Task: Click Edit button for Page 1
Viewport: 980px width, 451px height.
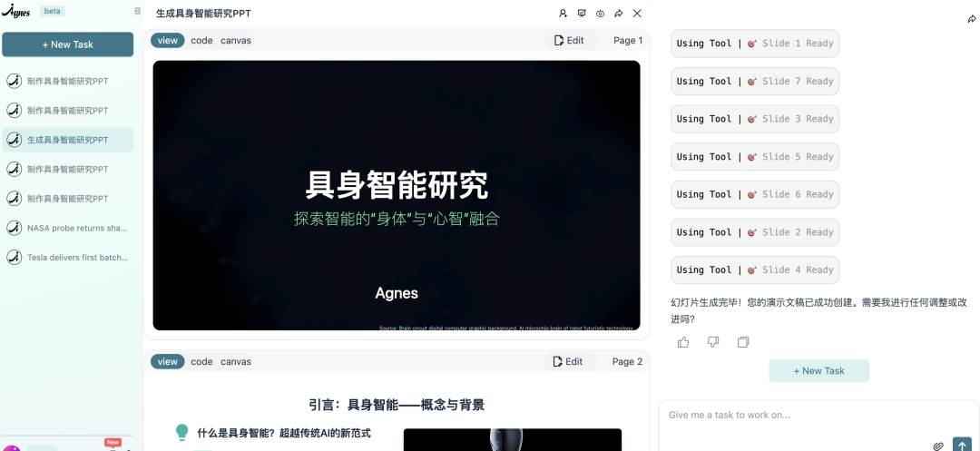Action: [x=568, y=41]
